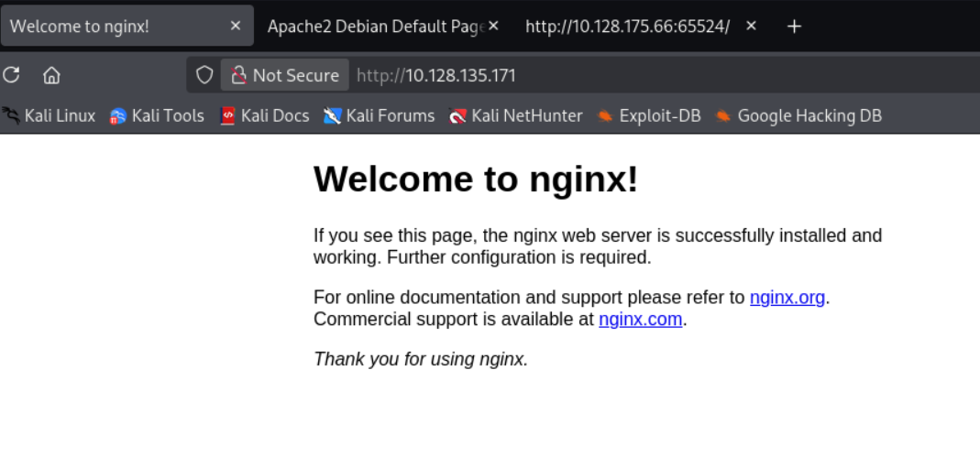Open the Not Secure connection info
The width and height of the screenshot is (980, 457).
tap(285, 75)
